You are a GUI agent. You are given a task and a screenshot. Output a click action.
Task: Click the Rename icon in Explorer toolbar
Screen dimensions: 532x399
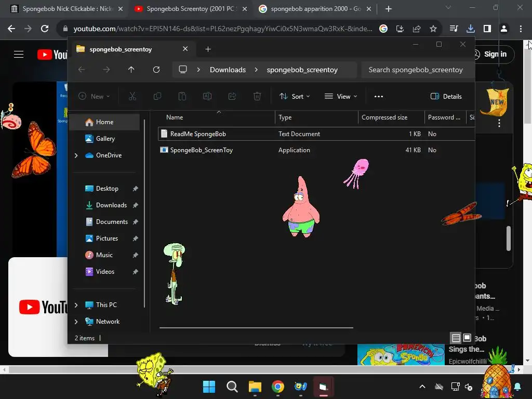click(207, 96)
